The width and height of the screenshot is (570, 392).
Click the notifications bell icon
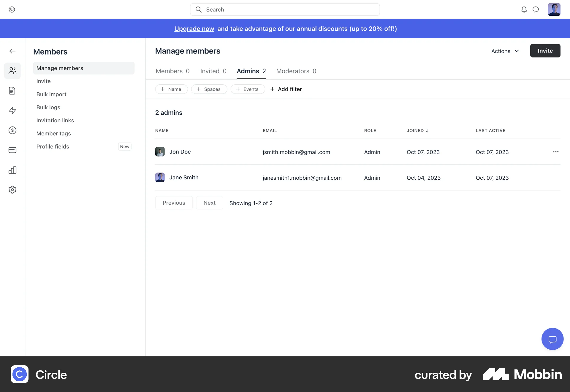524,9
